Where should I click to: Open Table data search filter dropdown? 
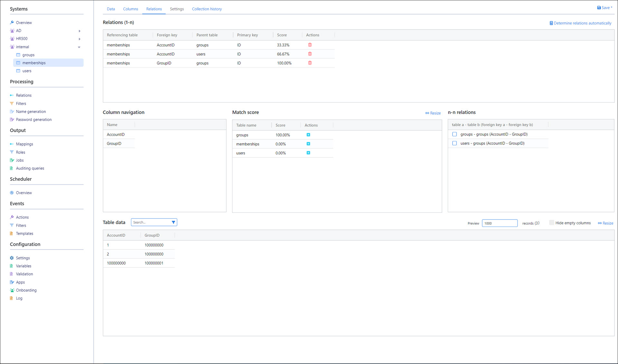(173, 222)
